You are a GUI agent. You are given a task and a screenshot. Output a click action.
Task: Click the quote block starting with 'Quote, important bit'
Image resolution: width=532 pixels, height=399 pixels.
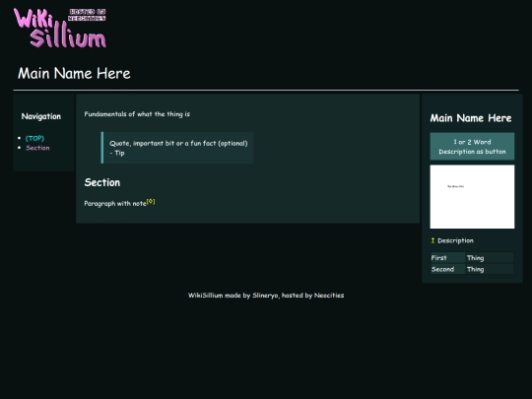click(x=177, y=148)
